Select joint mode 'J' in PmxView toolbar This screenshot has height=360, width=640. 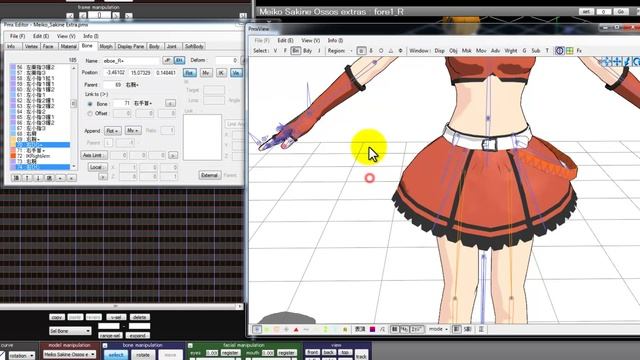319,51
